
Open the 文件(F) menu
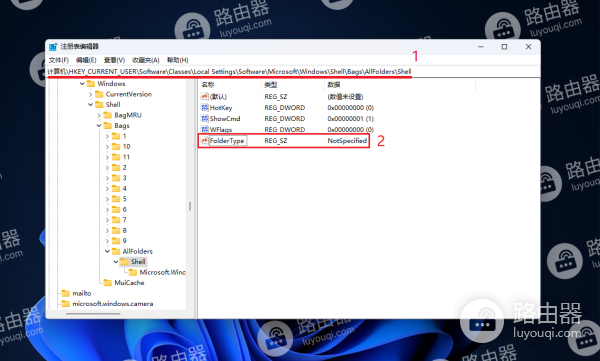tap(59, 60)
